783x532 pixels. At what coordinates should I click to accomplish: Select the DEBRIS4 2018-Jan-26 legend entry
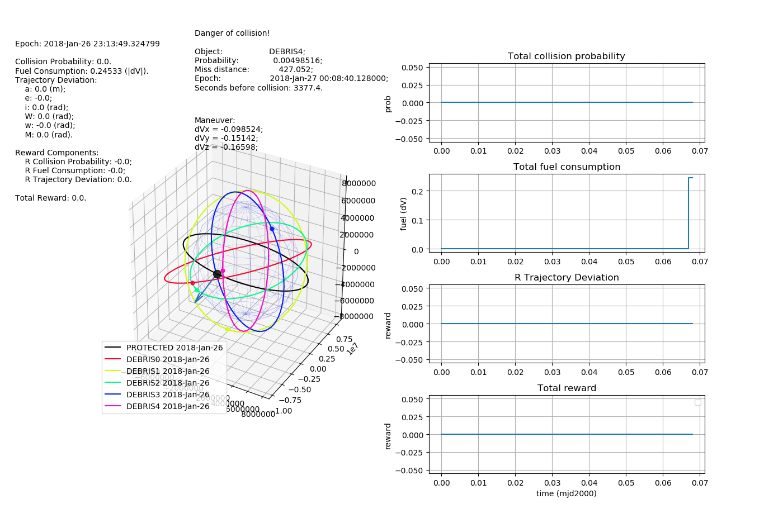pyautogui.click(x=157, y=406)
